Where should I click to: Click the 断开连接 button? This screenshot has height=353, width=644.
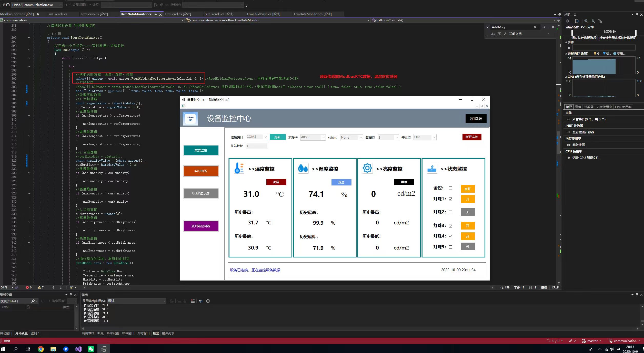tap(471, 137)
